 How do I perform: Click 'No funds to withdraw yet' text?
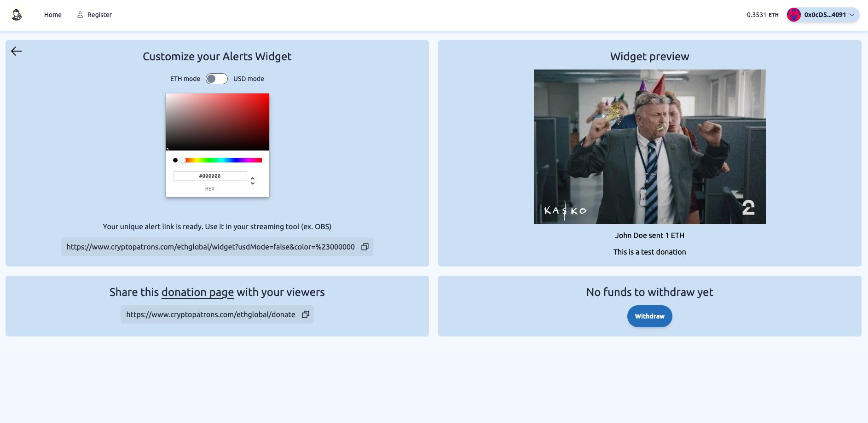650,292
